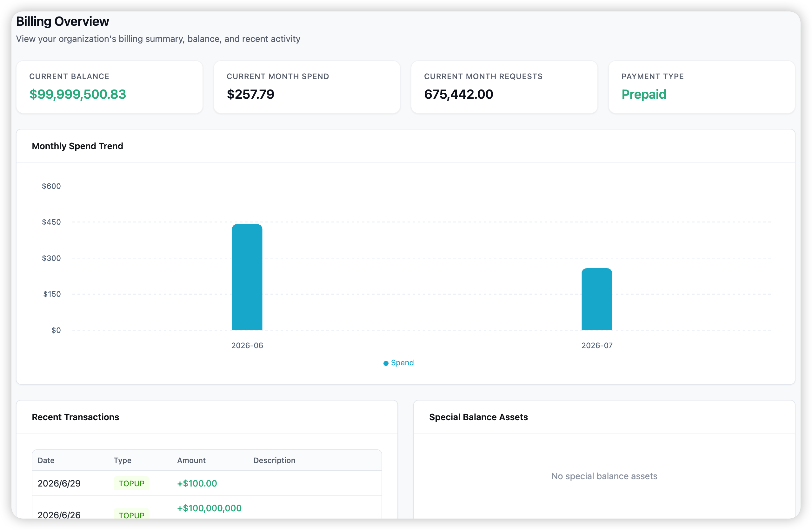Click the 2026-06 spend bar
The height and width of the screenshot is (530, 812).
pos(247,277)
